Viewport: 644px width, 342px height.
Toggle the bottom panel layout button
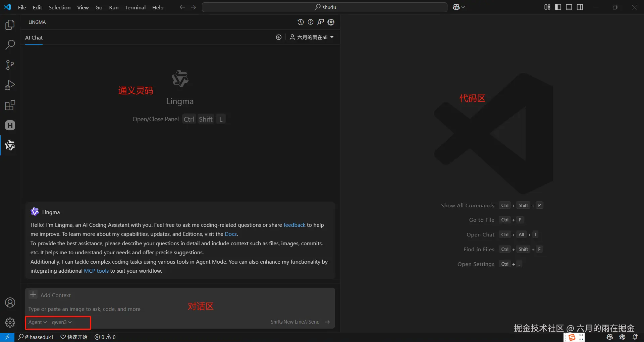[x=569, y=7]
